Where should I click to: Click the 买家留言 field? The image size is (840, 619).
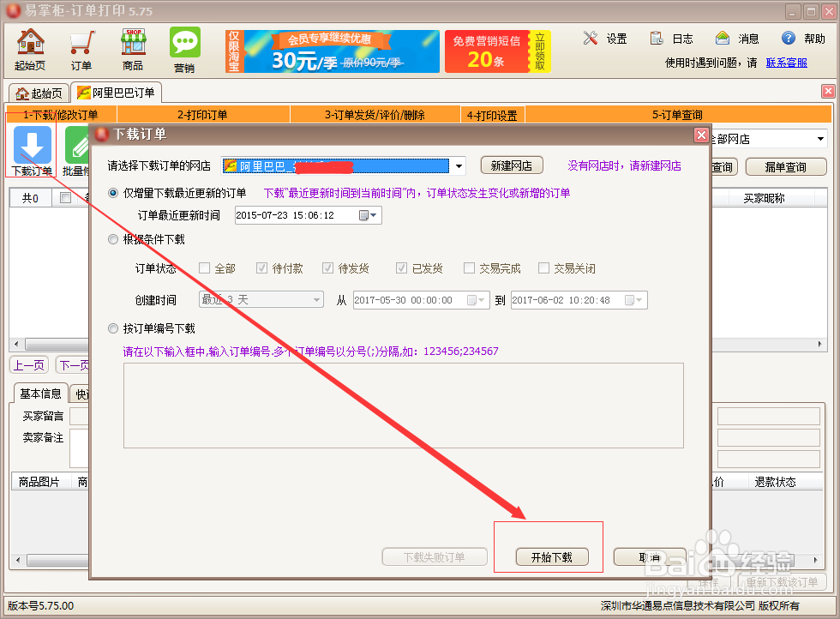point(79,417)
